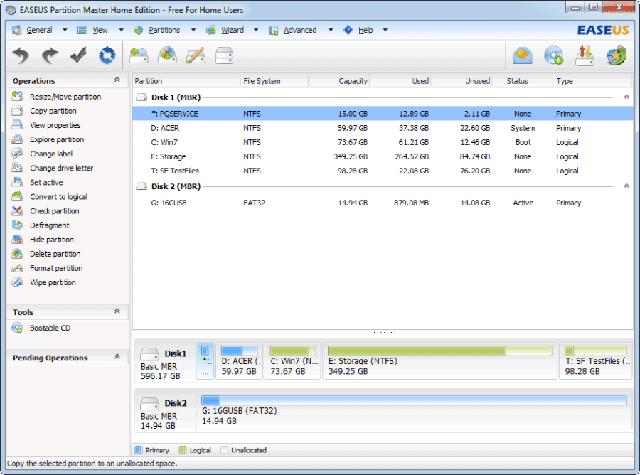
Task: Click the upgrade tools icon at top right
Action: pos(584,55)
